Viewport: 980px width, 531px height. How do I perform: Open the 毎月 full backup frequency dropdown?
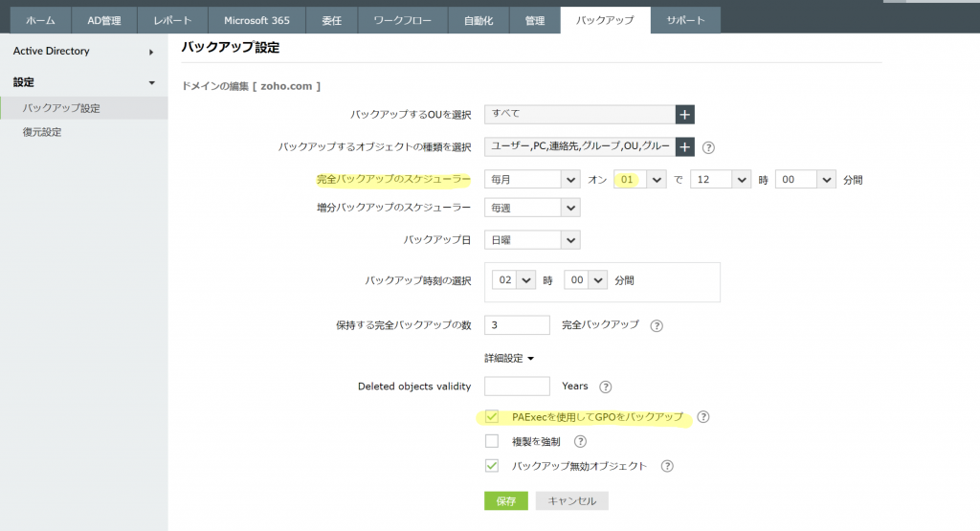[x=532, y=179]
